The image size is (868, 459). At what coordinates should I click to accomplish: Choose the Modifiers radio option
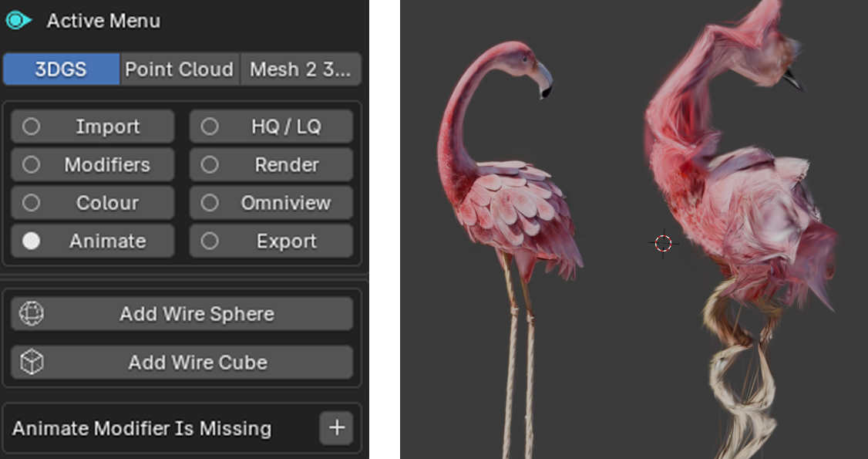93,165
